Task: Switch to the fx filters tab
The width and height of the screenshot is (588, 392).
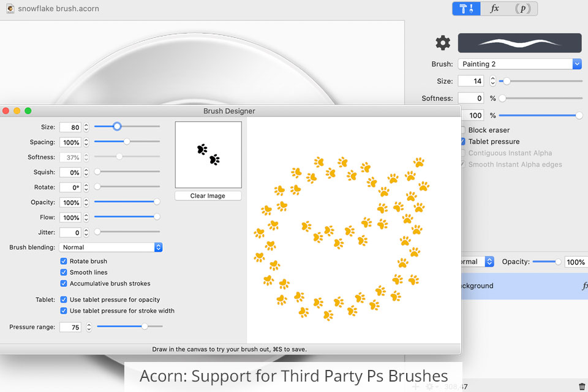Action: (x=495, y=9)
